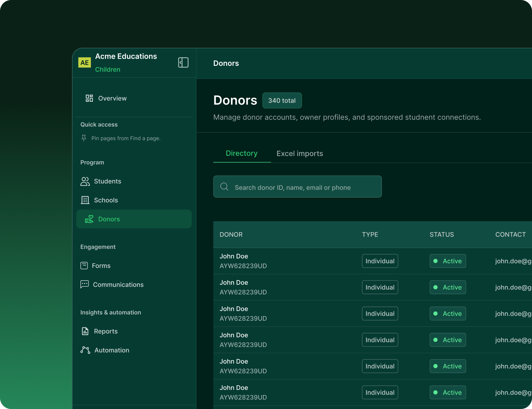Focus the donor search field
The height and width of the screenshot is (409, 532).
click(x=297, y=187)
